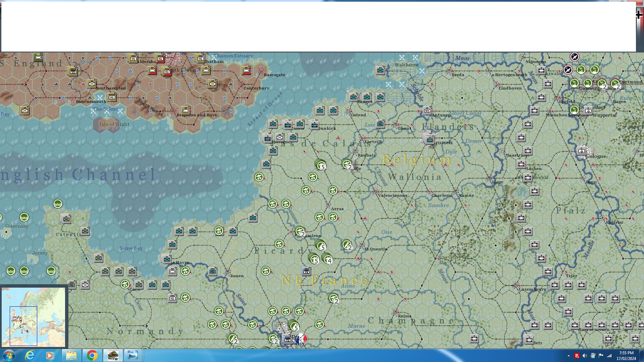Click the infantry counter on Walcheren island
This screenshot has height=362, width=644.
380,70
